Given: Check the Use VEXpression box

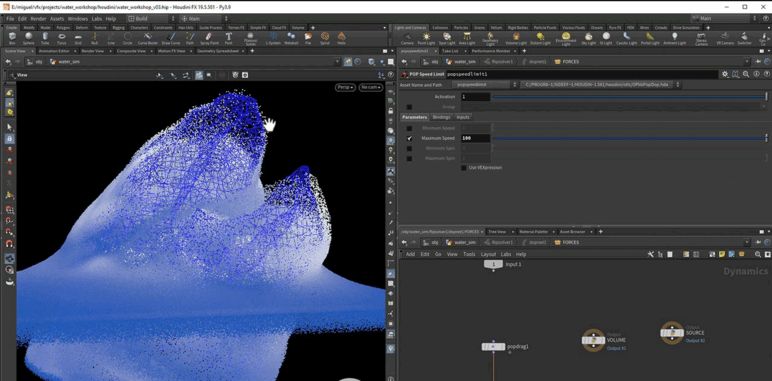Looking at the screenshot, I should pos(463,168).
